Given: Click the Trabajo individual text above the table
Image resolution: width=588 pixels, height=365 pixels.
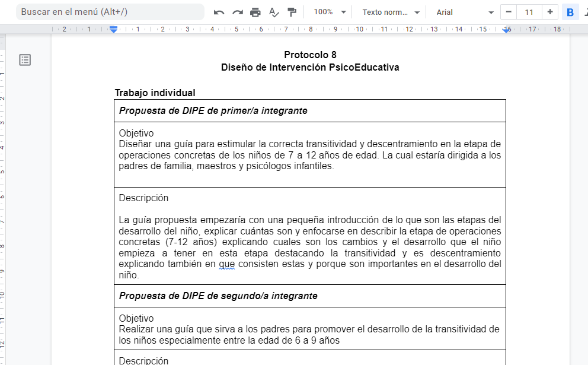Looking at the screenshot, I should pos(141,93).
